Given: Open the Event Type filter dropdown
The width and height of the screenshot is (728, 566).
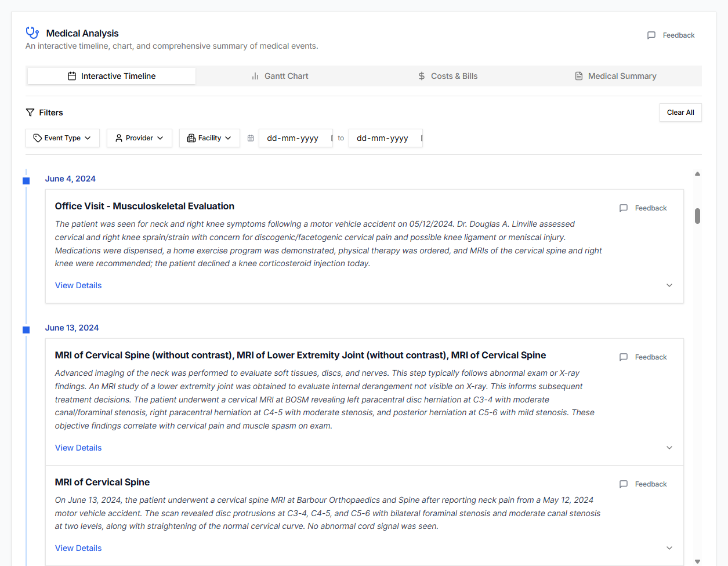Looking at the screenshot, I should pos(63,138).
